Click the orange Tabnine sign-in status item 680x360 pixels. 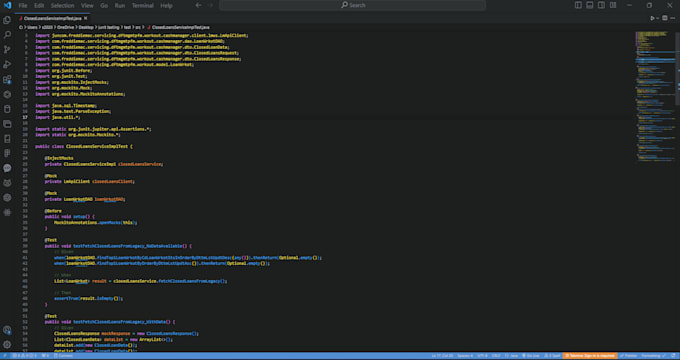coord(590,356)
